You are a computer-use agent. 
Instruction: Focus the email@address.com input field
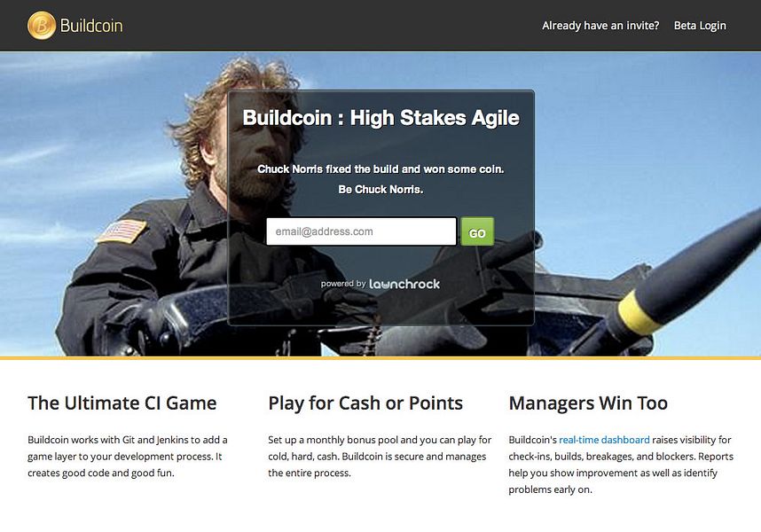point(361,231)
